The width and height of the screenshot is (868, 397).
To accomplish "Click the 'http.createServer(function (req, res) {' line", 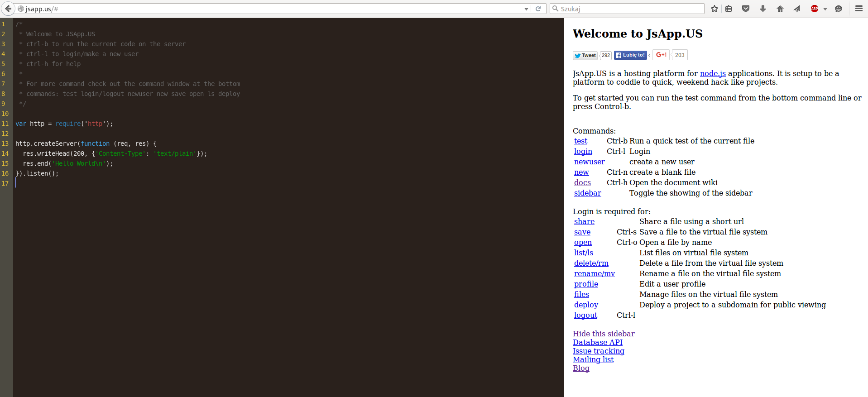I will click(86, 143).
